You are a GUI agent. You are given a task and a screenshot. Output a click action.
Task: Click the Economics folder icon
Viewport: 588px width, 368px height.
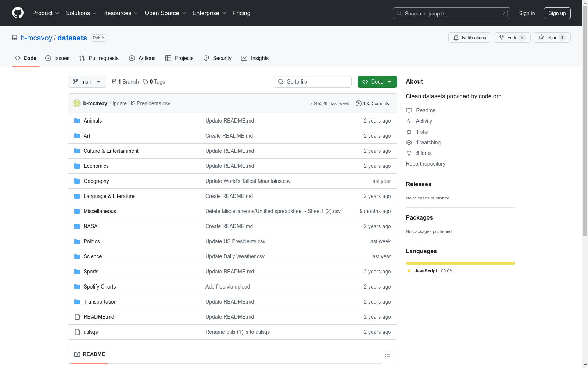point(77,166)
